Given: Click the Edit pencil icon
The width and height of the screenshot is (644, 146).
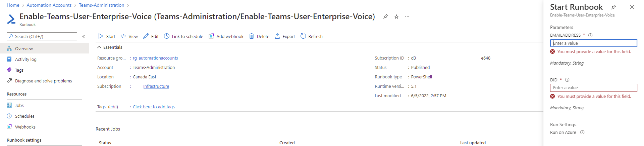Looking at the screenshot, I should point(146,36).
